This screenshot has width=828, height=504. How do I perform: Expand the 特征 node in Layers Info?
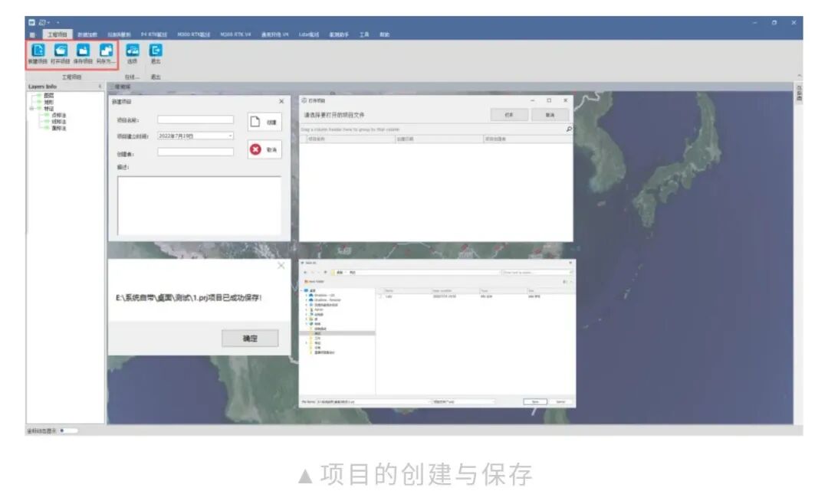point(31,109)
